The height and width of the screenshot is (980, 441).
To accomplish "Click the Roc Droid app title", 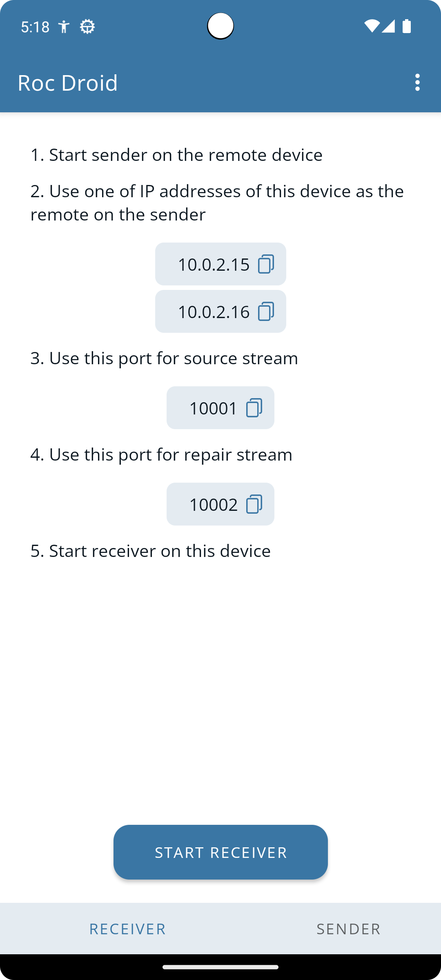I will click(68, 82).
